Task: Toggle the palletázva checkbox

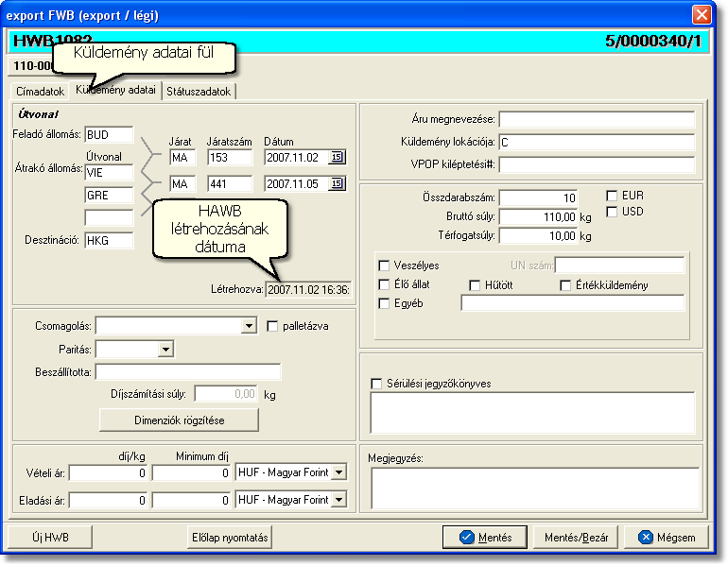Action: click(272, 327)
